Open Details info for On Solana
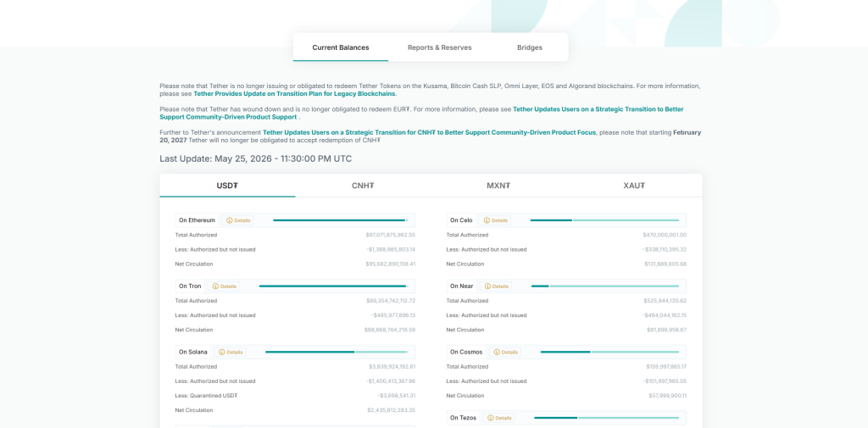This screenshot has width=868, height=428. point(231,352)
